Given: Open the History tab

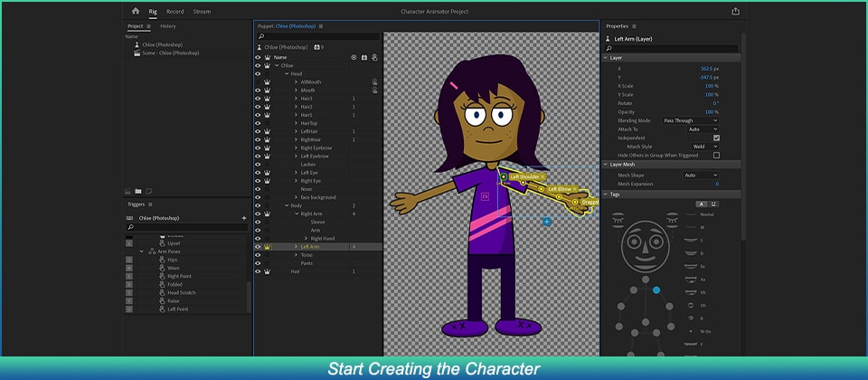Looking at the screenshot, I should (168, 26).
